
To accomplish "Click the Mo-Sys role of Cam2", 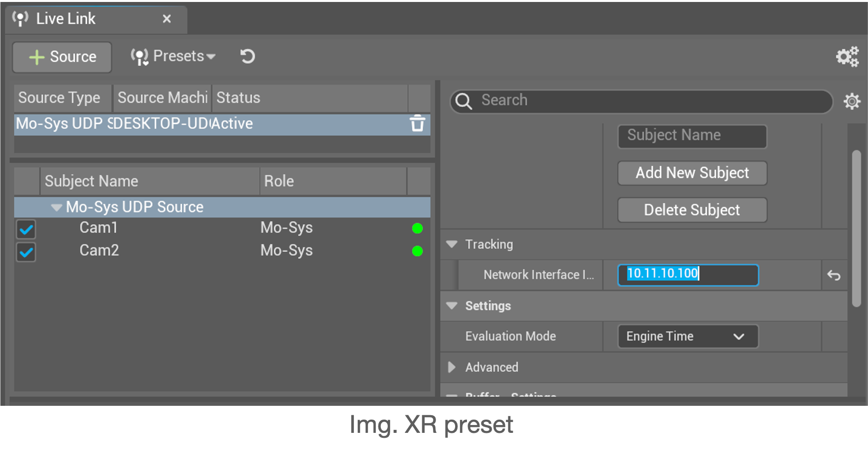I will tap(286, 250).
